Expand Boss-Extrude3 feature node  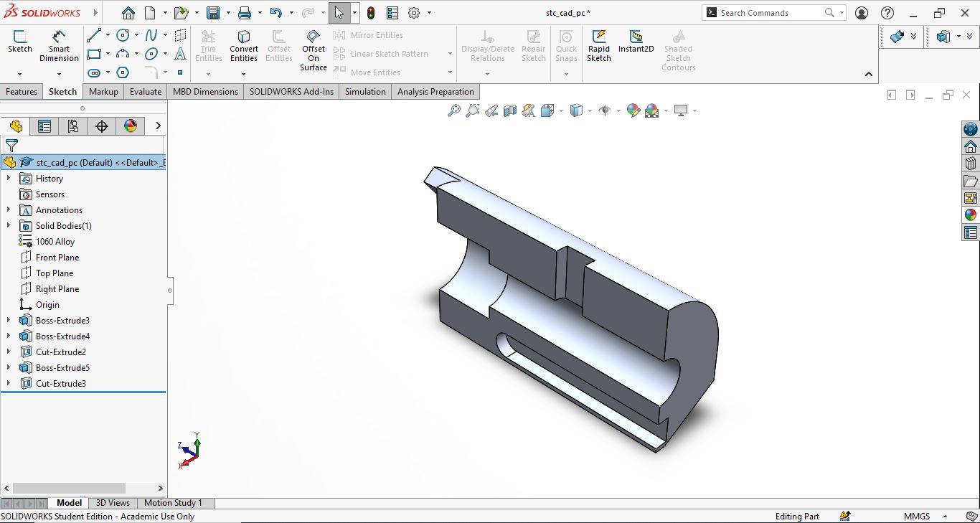pyautogui.click(x=9, y=321)
